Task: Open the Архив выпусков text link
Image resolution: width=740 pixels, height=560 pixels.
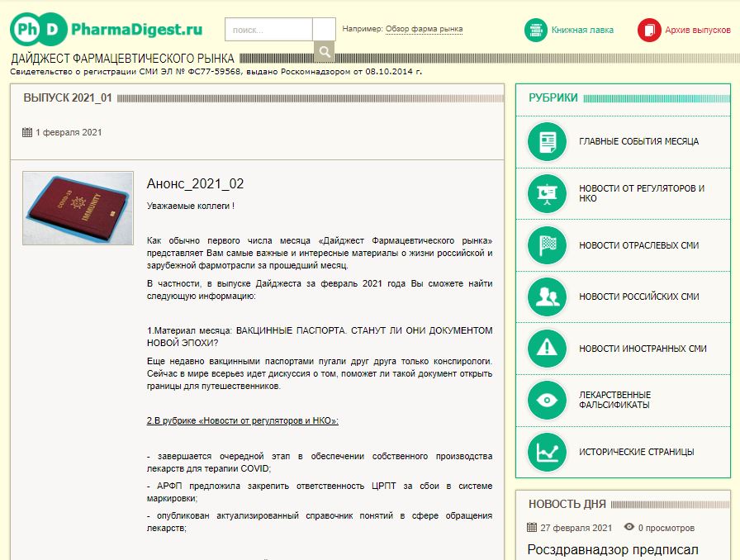Action: coord(698,31)
